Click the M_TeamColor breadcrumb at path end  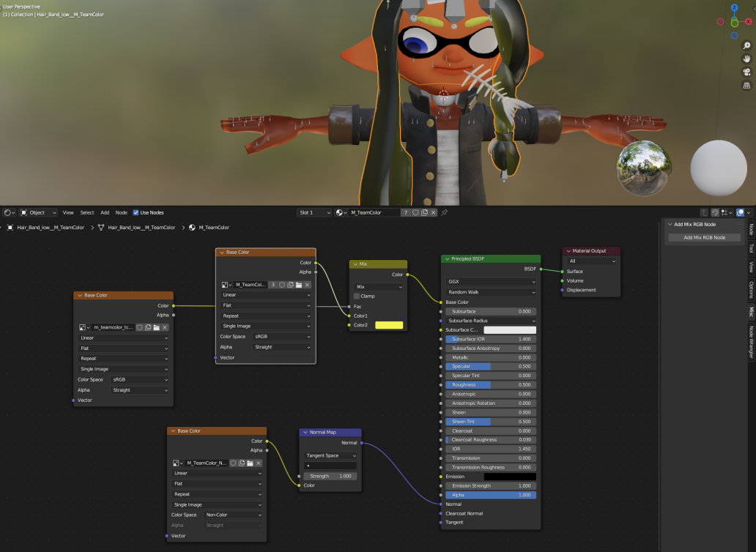point(214,228)
